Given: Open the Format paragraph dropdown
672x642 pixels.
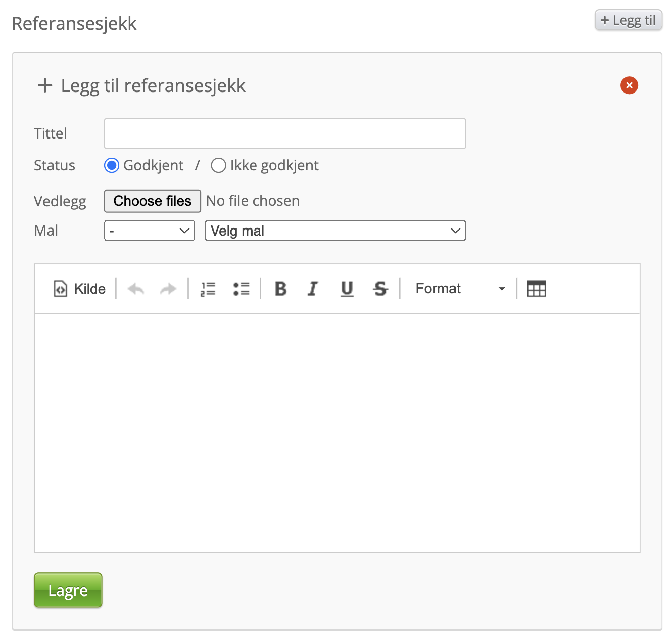Looking at the screenshot, I should (x=460, y=289).
